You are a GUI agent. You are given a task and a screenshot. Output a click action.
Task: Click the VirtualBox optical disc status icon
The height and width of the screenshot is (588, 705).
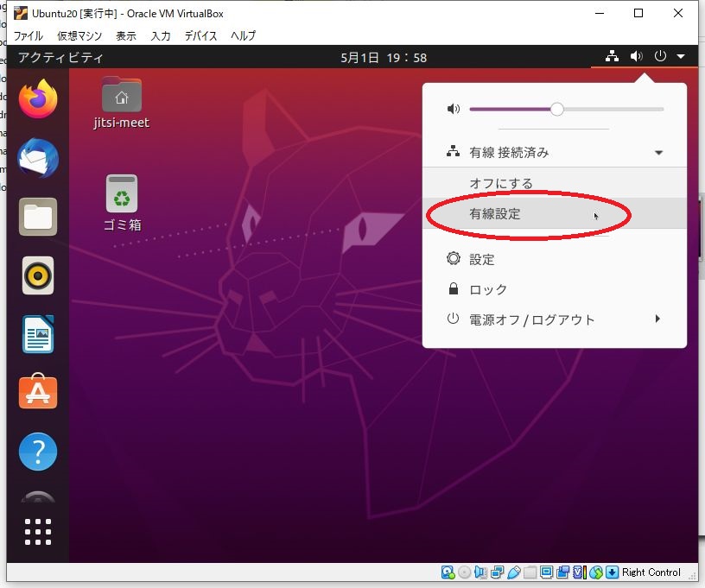coord(465,572)
